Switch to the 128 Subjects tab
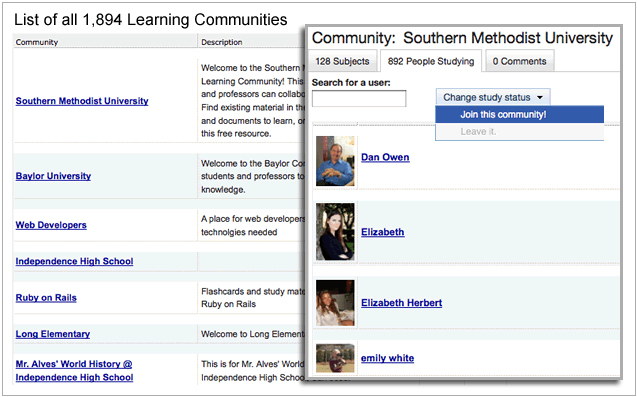This screenshot has height=397, width=637. 342,61
